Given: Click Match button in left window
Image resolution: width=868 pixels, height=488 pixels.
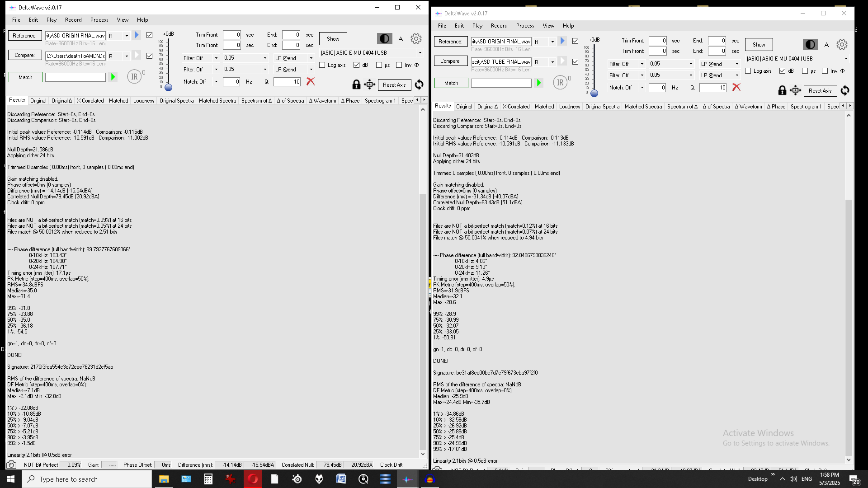Looking at the screenshot, I should 25,77.
